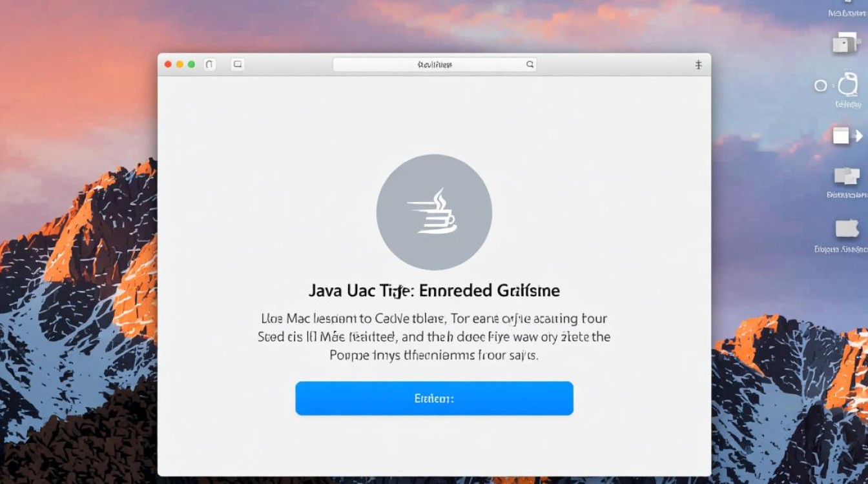The height and width of the screenshot is (484, 868).
Task: Select the apple-outline desktop icon
Action: point(847,85)
